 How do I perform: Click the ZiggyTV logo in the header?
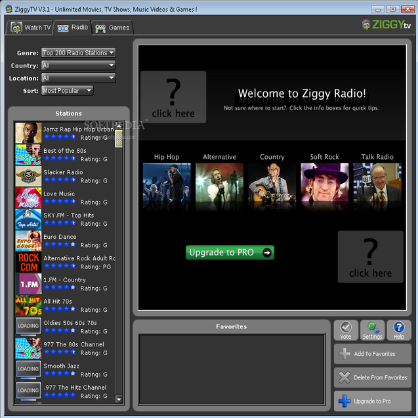pos(387,24)
